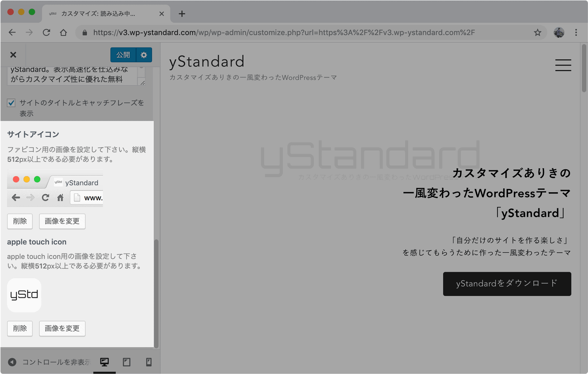Click the 公開 publish button

pyautogui.click(x=123, y=55)
